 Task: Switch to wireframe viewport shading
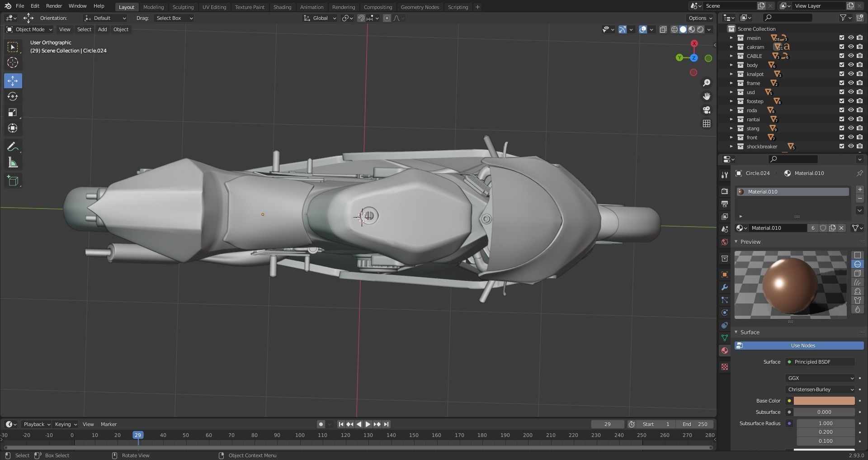(675, 29)
